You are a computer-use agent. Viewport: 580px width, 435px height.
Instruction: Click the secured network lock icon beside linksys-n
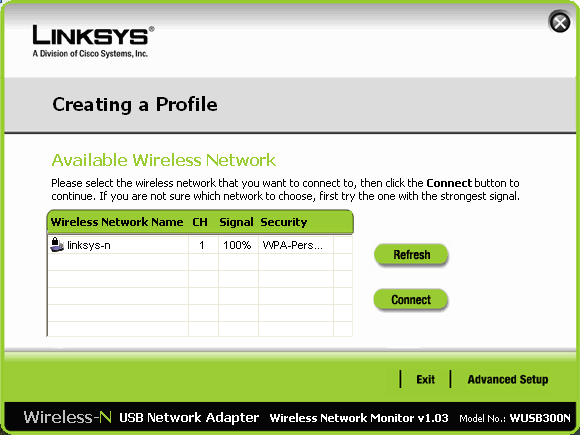57,245
